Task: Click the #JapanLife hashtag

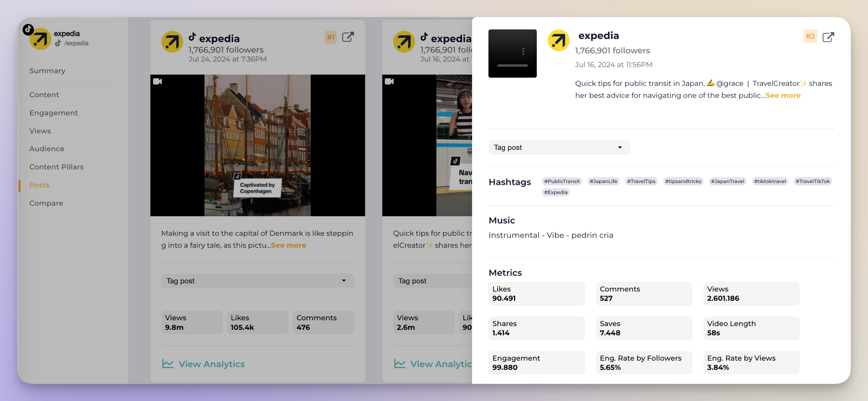Action: [603, 181]
